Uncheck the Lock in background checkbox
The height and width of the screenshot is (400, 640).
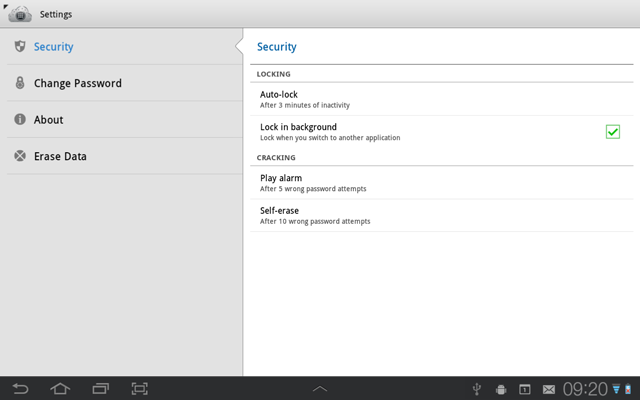[x=613, y=132]
